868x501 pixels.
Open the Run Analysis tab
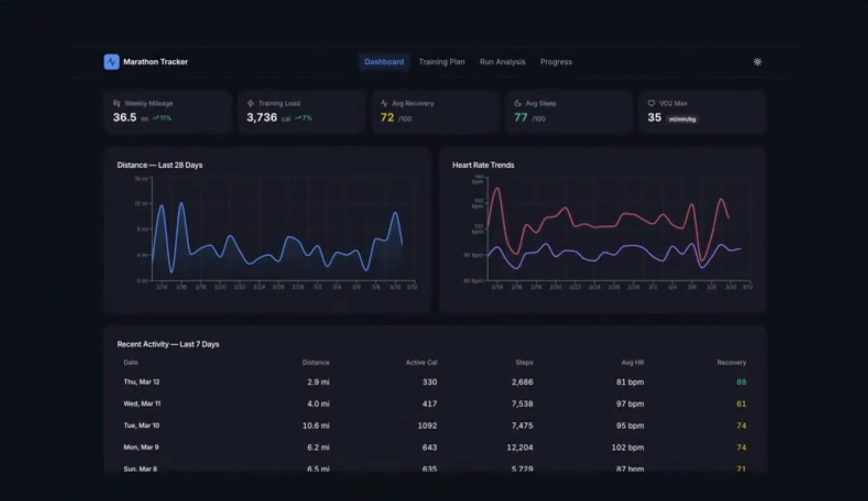tap(502, 62)
